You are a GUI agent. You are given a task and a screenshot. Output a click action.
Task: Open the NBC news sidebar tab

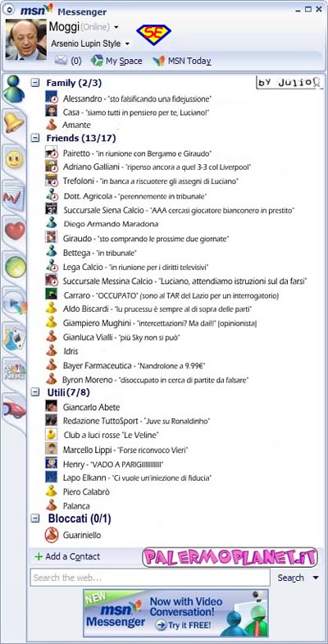click(15, 372)
